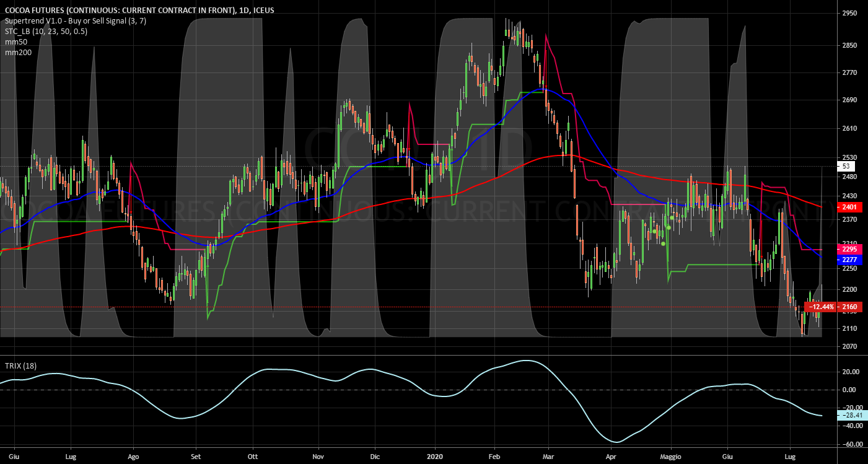The height and width of the screenshot is (464, 868).
Task: Click the 0.00 TRIX axis label
Action: 849,390
